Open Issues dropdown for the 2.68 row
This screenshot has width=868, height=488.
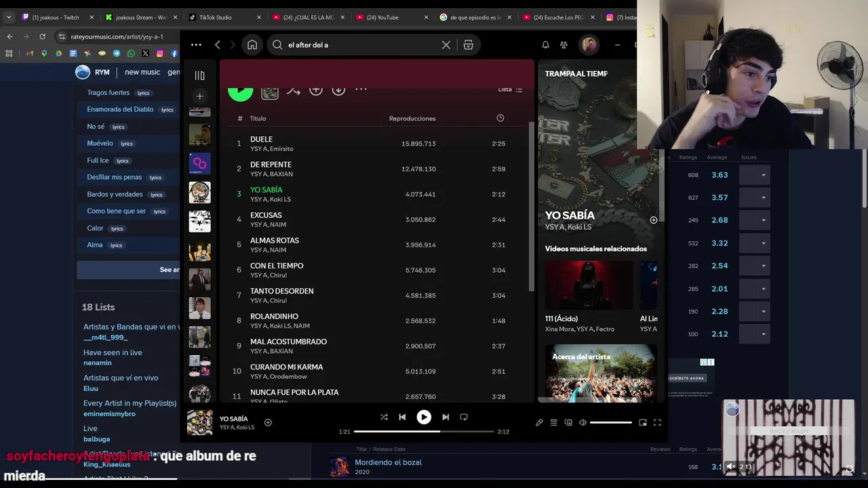755,220
